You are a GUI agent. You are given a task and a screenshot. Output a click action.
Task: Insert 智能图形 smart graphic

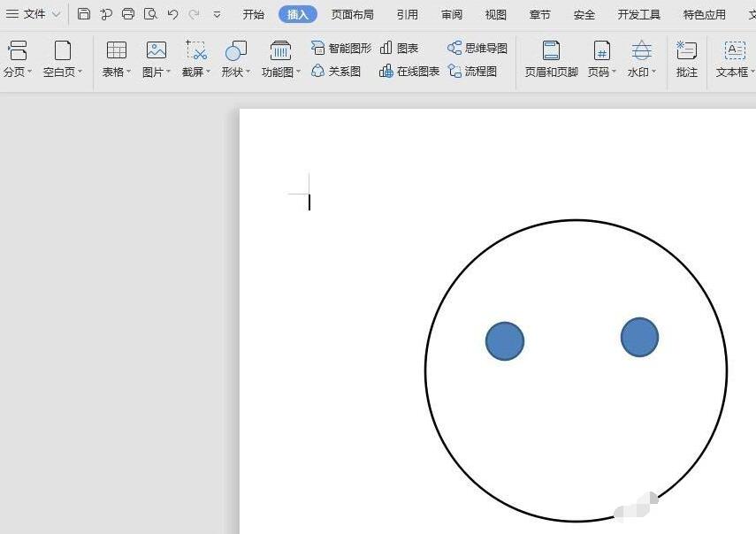tap(341, 49)
